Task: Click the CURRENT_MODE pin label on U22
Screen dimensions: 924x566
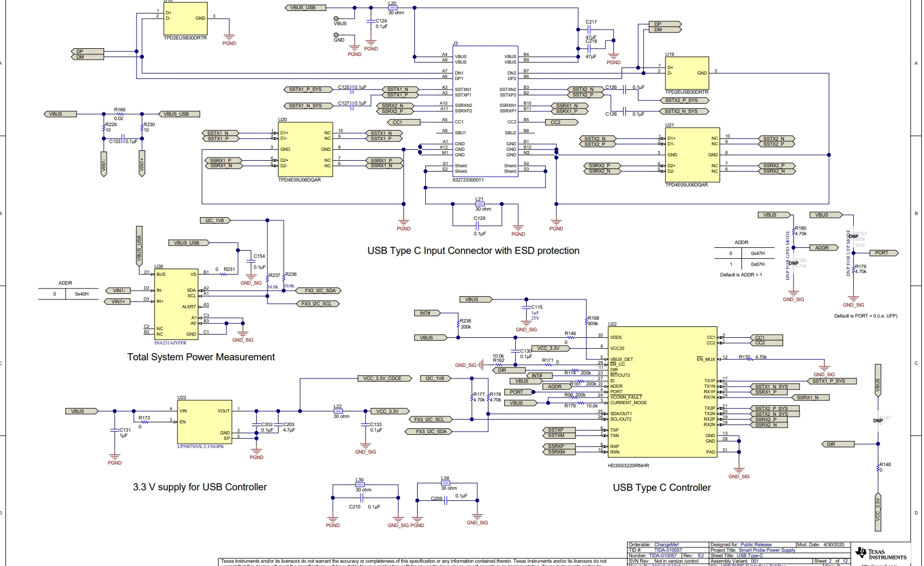Action: (x=629, y=403)
